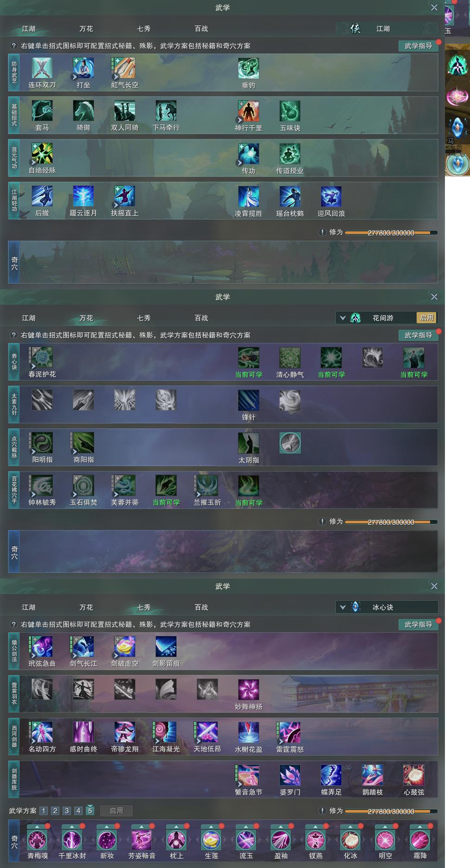The width and height of the screenshot is (470, 868).
Task: Select the 连环双刀 skill icon
Action: click(42, 68)
